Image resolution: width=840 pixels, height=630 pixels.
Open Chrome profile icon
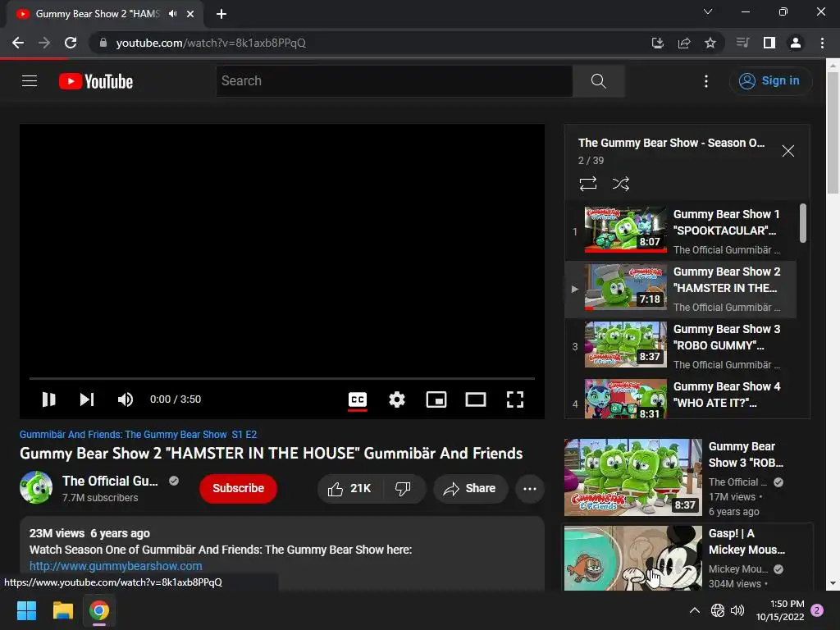(x=795, y=43)
